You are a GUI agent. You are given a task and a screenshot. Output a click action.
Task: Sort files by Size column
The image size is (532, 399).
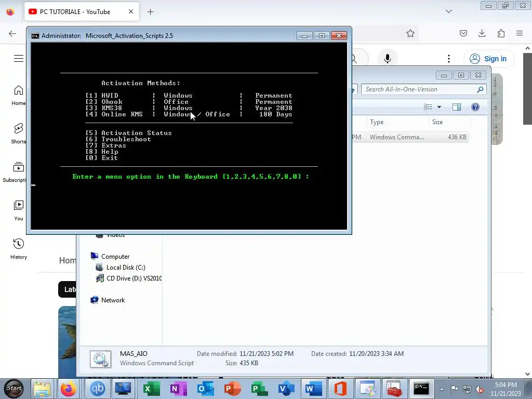pyautogui.click(x=449, y=122)
